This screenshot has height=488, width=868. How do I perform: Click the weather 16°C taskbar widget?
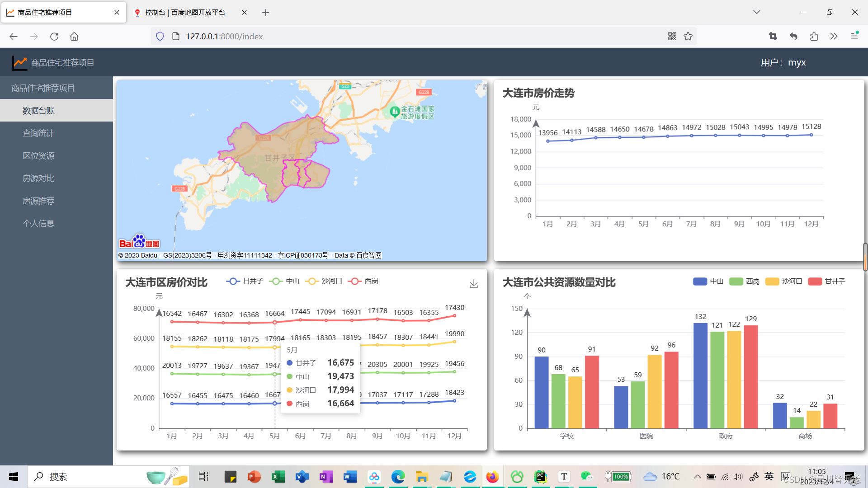[661, 477]
